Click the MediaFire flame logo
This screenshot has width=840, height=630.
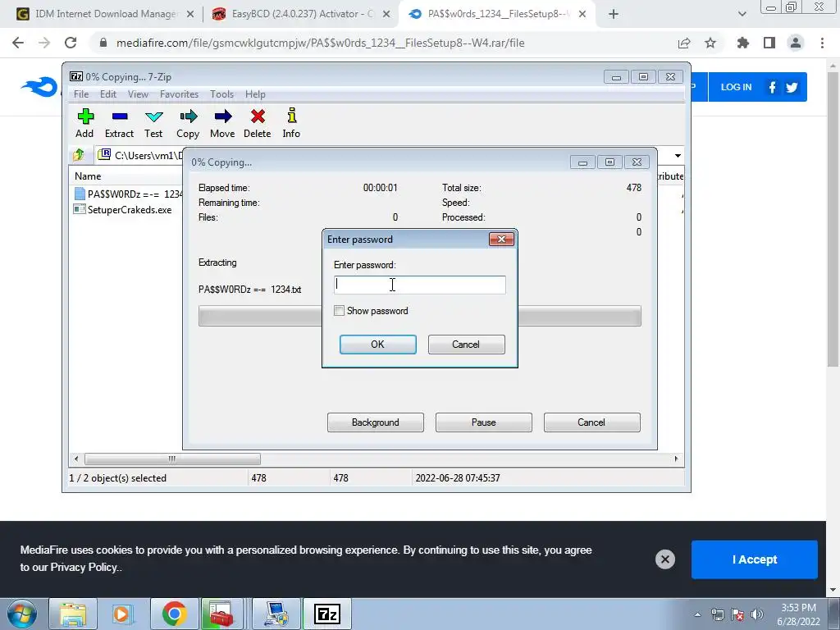pos(40,87)
